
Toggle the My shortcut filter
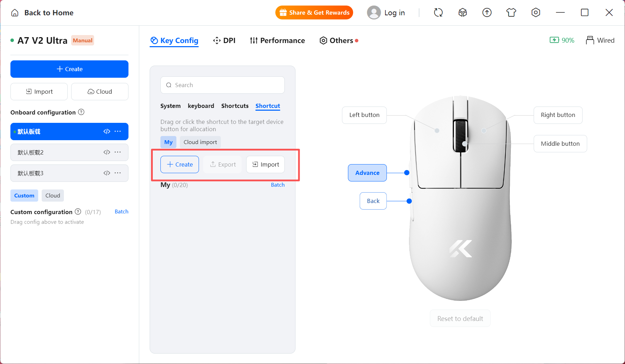[168, 142]
